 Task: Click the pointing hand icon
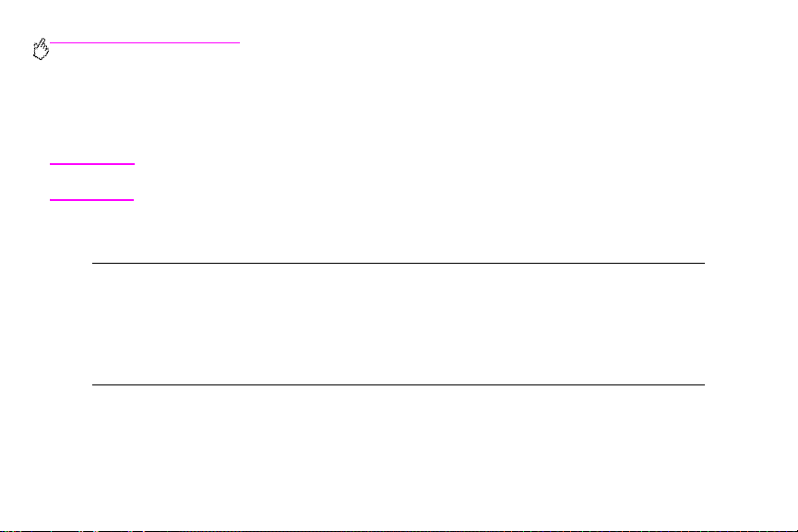[41, 49]
